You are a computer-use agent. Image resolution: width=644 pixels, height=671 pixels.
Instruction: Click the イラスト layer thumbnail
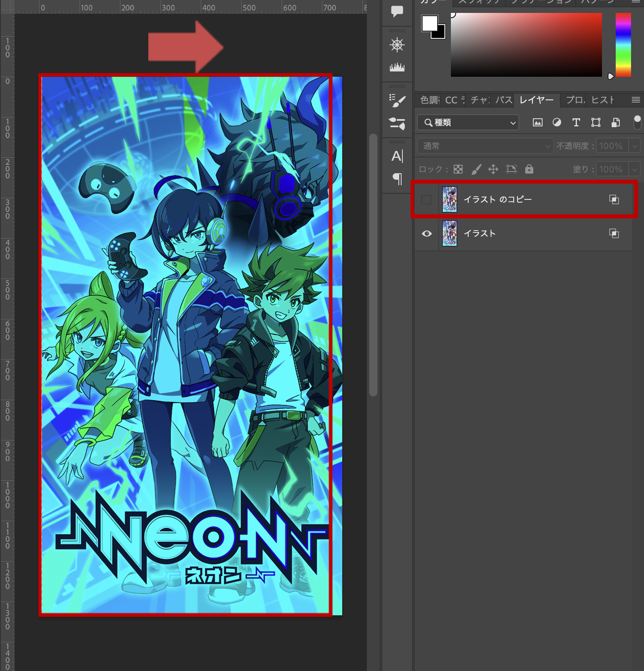point(450,233)
